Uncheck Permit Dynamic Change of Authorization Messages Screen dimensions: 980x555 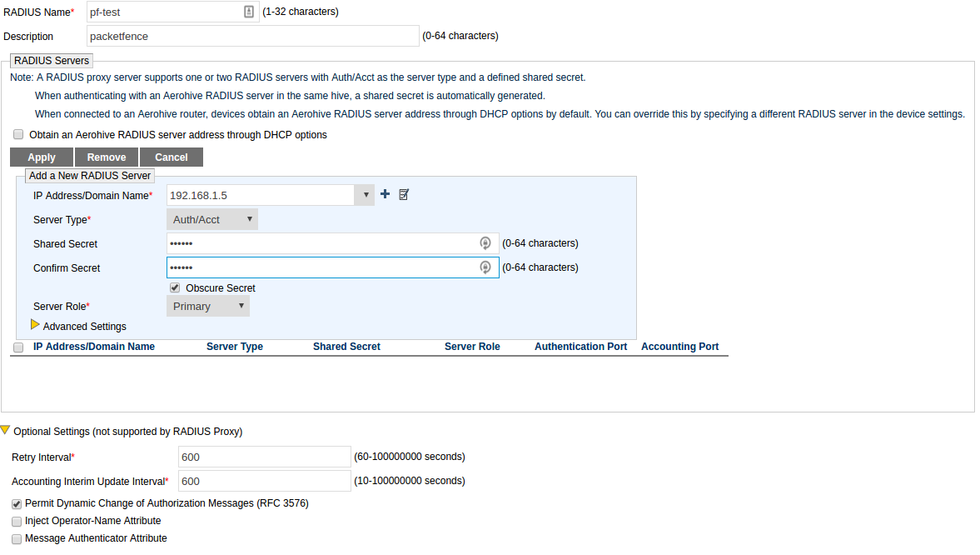click(17, 504)
